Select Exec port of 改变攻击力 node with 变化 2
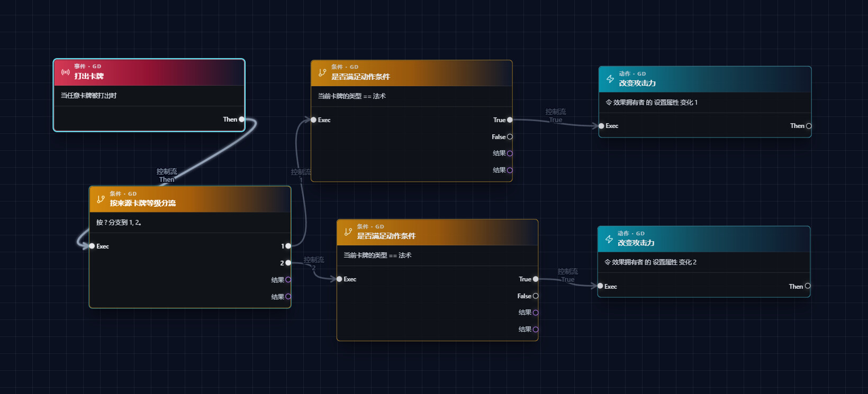 [x=600, y=286]
